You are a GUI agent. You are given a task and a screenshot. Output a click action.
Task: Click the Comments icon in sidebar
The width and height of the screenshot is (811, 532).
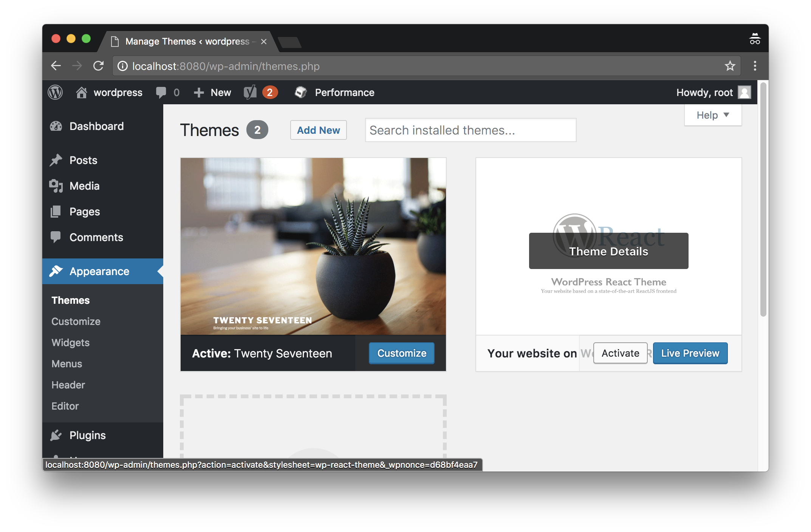(x=56, y=236)
